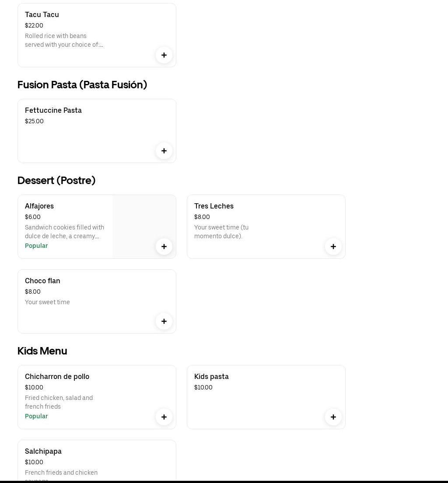Add Tres Leches to cart
This screenshot has width=448, height=483.
tap(333, 247)
